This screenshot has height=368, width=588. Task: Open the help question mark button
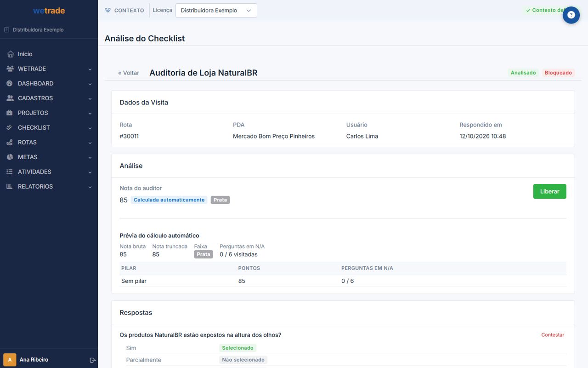click(x=571, y=15)
